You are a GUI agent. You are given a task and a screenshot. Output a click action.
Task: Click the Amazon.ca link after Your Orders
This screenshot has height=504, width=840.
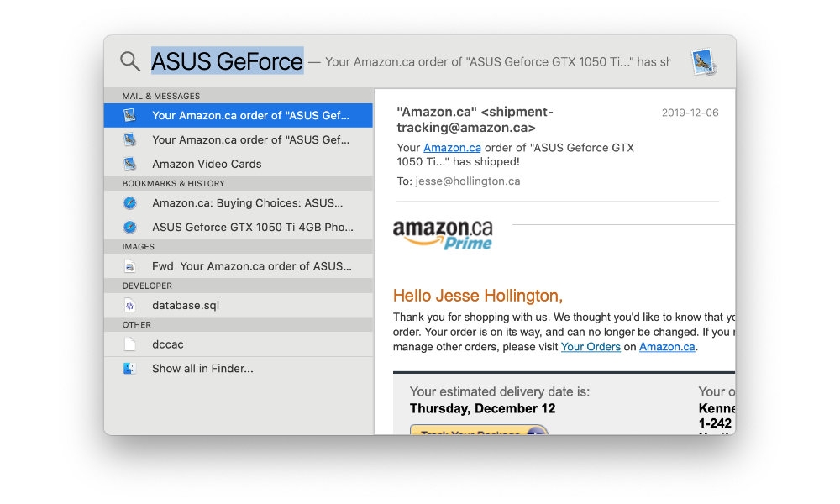pyautogui.click(x=667, y=347)
